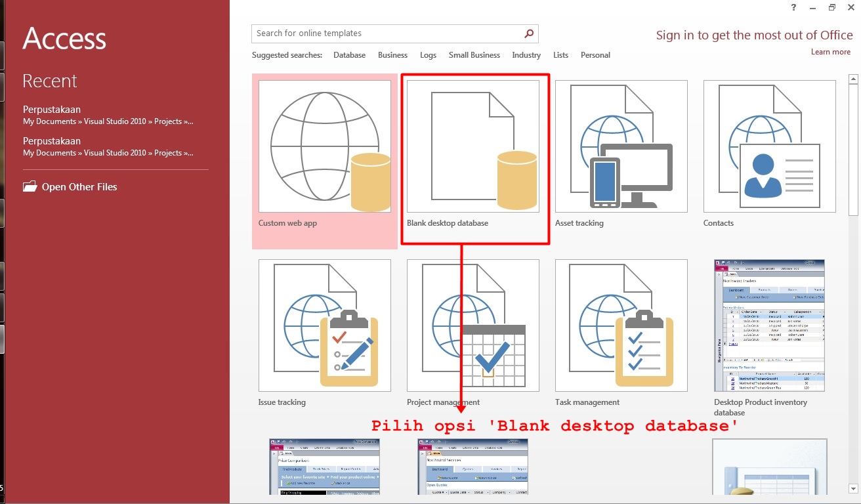Screen dimensions: 861x504
Task: Click the search magnifier icon
Action: click(x=528, y=33)
